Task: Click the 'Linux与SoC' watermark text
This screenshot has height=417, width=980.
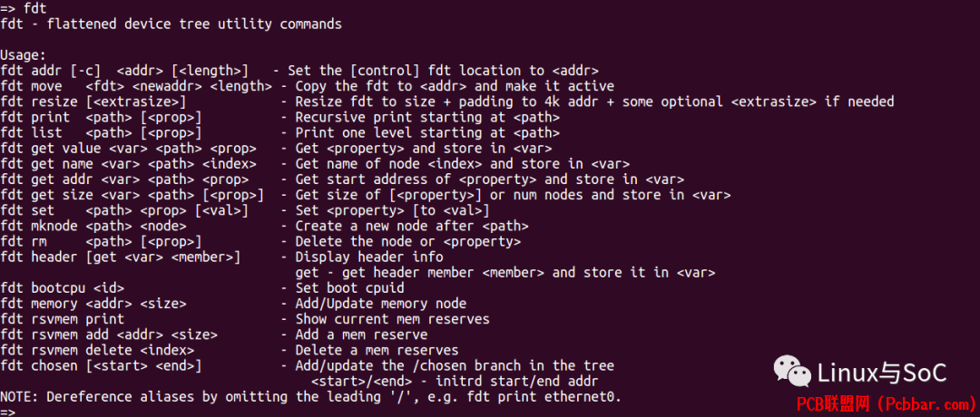Action: click(x=882, y=373)
